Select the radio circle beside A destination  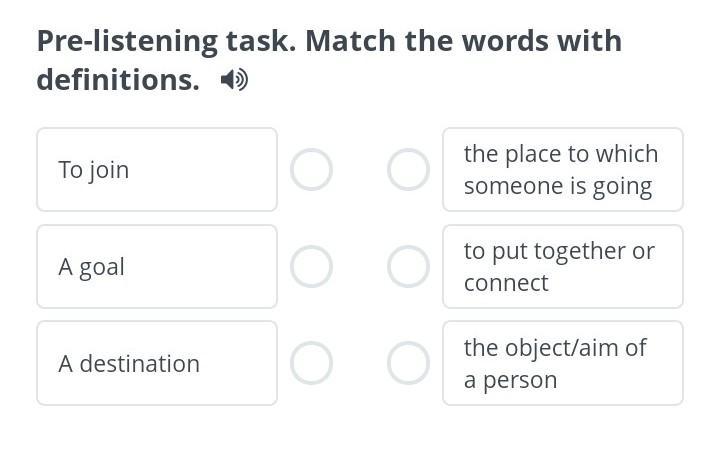311,364
